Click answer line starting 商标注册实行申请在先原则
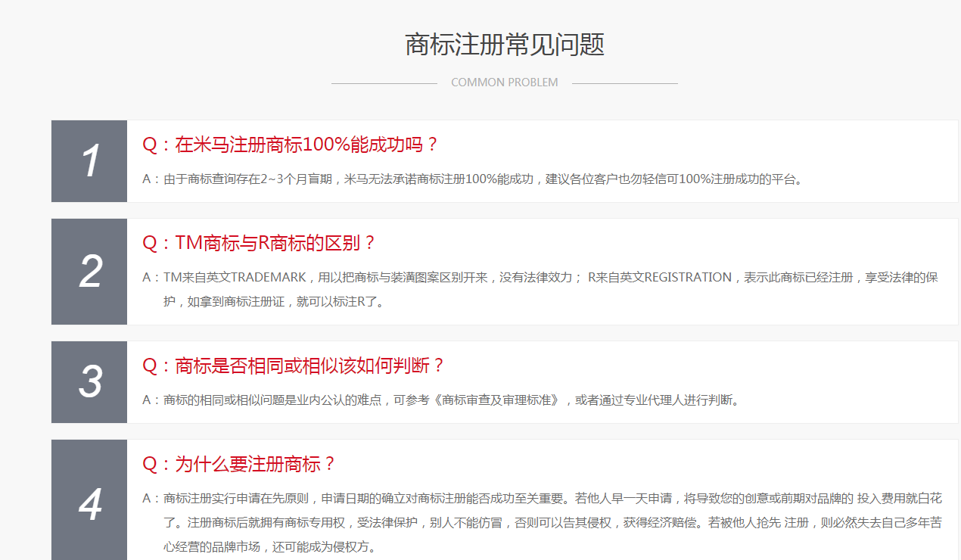 pyautogui.click(x=363, y=498)
